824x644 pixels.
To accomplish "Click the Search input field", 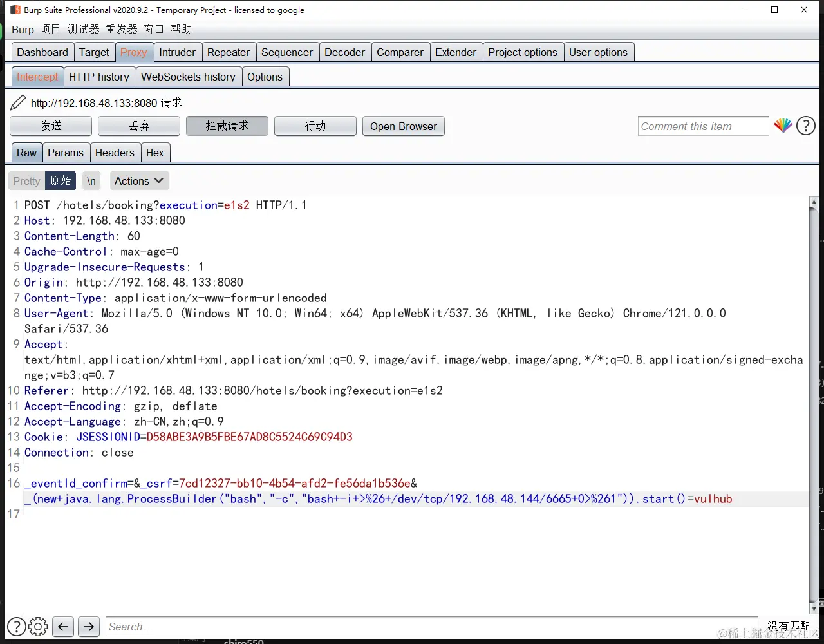I will point(432,627).
